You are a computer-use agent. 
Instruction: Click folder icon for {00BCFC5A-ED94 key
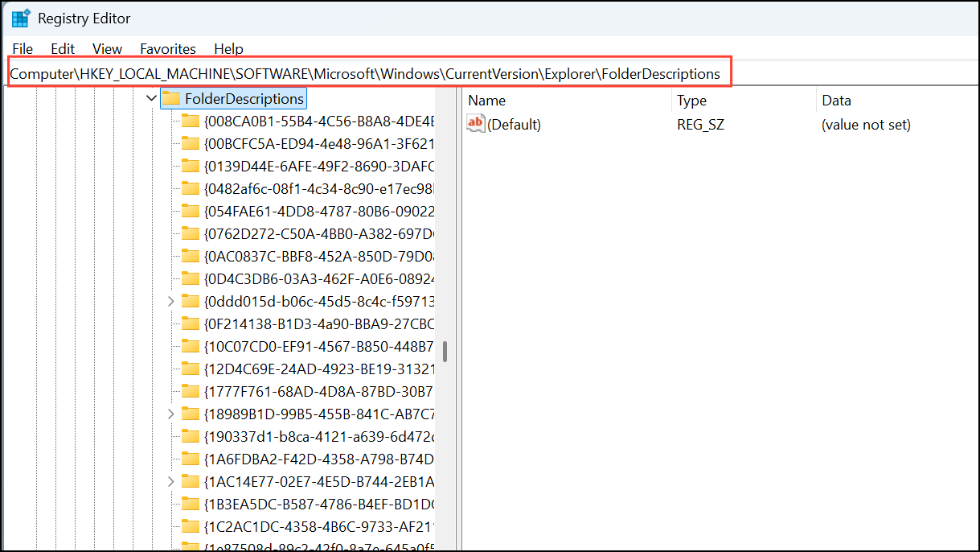[191, 144]
